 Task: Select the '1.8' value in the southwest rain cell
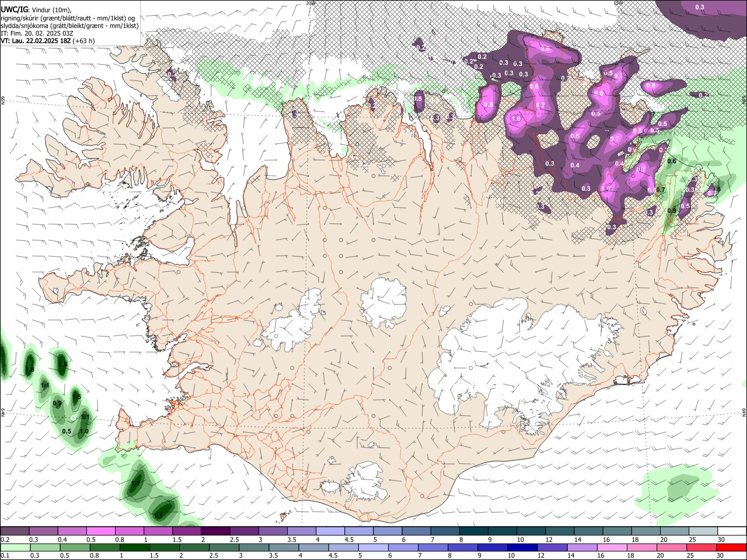[x=30, y=370]
